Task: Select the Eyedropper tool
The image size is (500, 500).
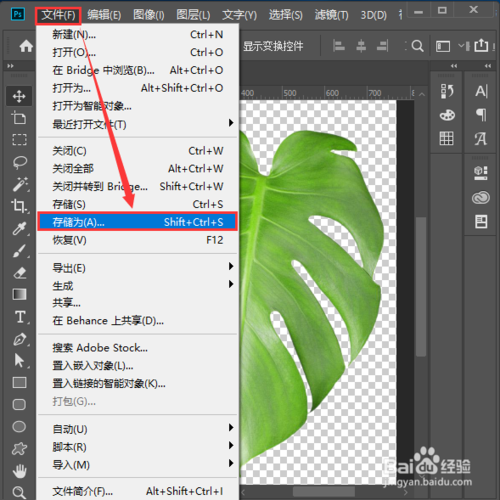Action: click(19, 229)
